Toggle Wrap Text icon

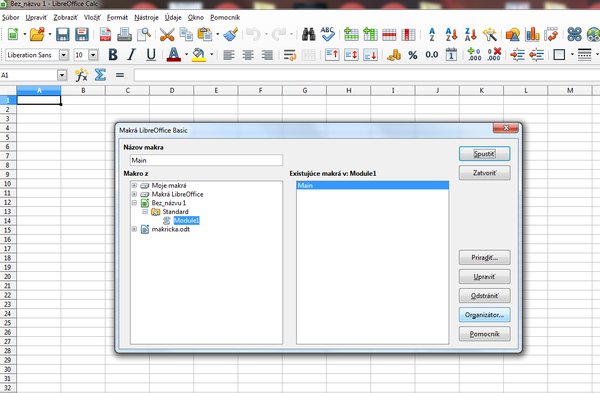tap(290, 55)
